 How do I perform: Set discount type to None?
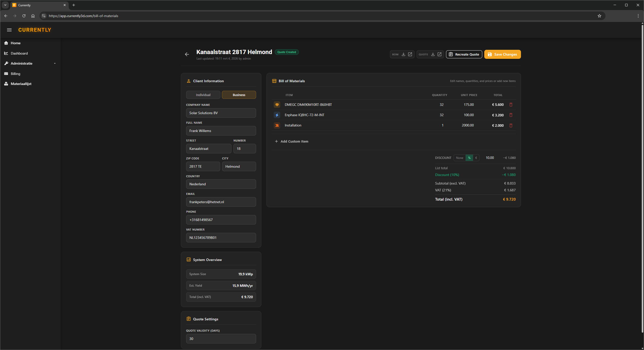point(460,158)
